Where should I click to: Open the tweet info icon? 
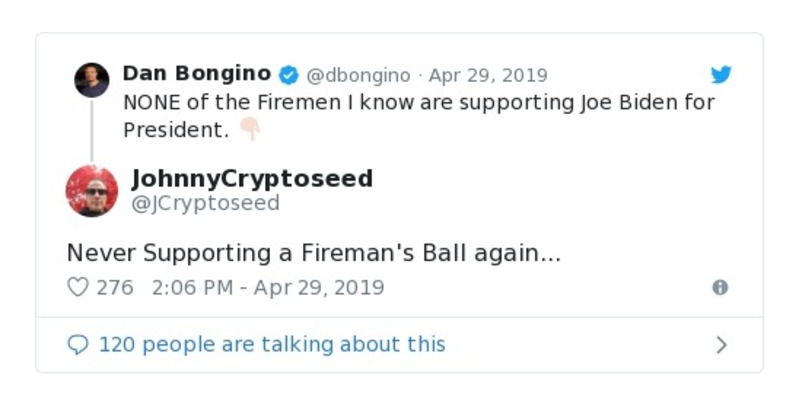pos(720,287)
